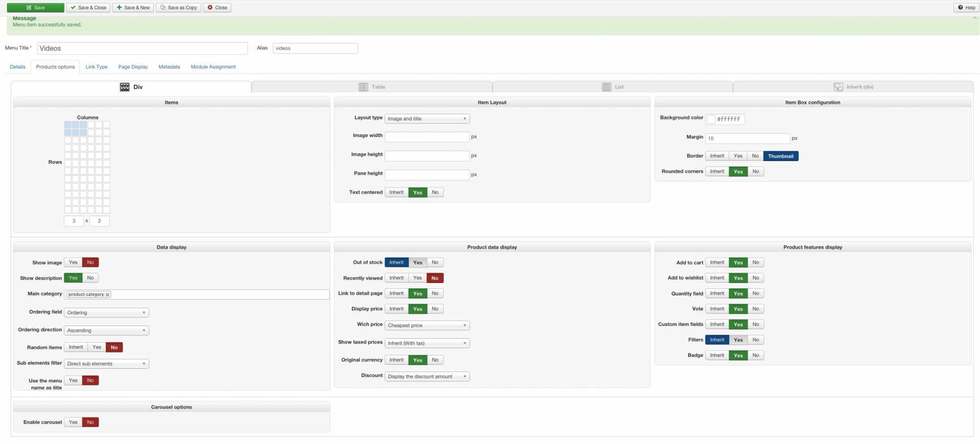Switch to the Page Display tab
Image resolution: width=980 pixels, height=444 pixels.
click(133, 67)
